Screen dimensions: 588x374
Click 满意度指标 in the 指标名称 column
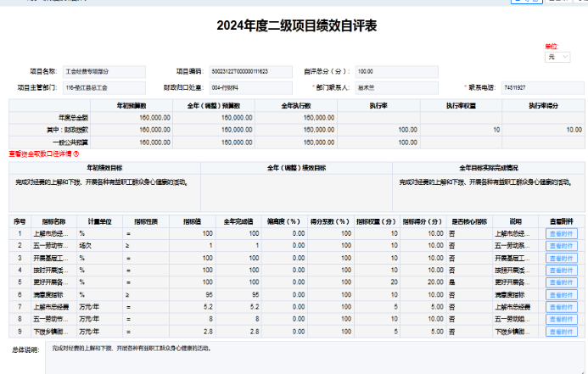54,295
